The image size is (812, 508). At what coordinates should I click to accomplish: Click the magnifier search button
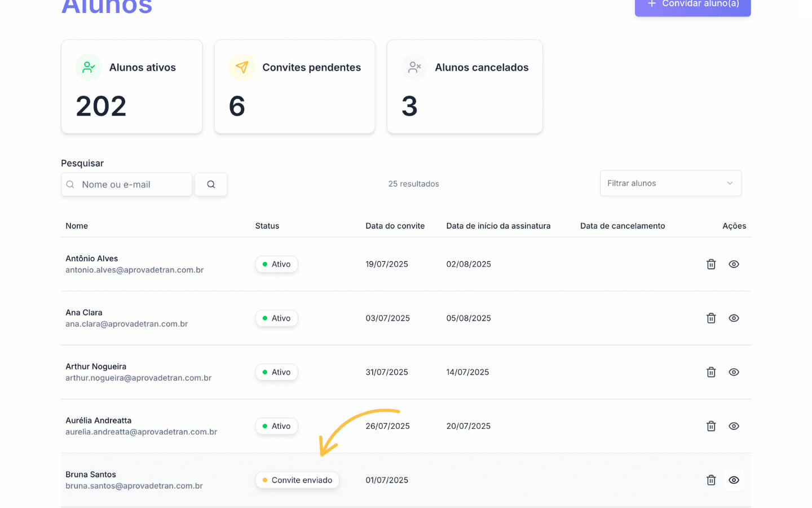tap(211, 185)
